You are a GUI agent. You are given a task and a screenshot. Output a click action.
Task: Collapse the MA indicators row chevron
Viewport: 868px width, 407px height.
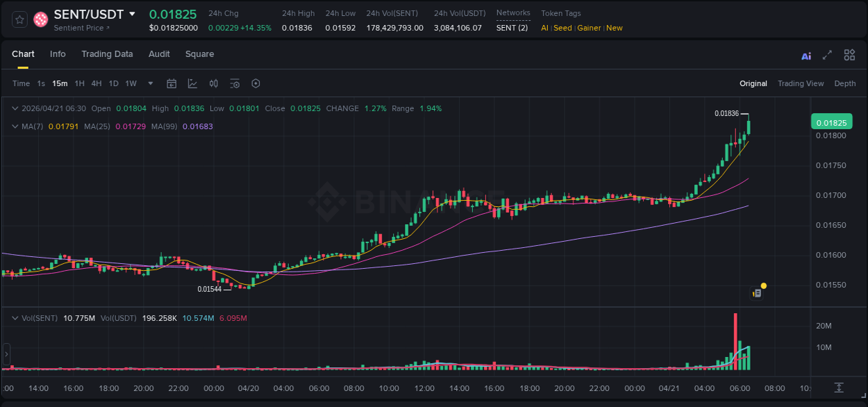[15, 127]
